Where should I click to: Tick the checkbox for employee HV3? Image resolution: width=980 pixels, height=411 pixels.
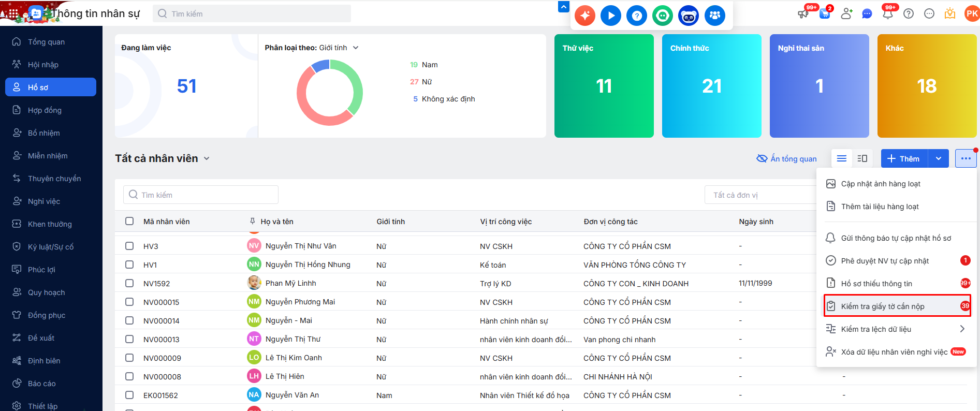(x=129, y=246)
